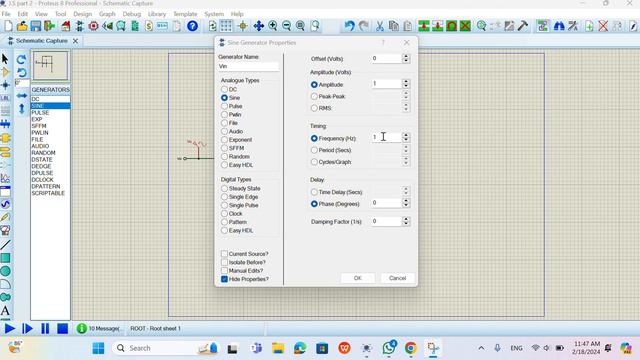Click the Rotate Clockwise icon
This screenshot has width=640, height=360.
pos(22,60)
